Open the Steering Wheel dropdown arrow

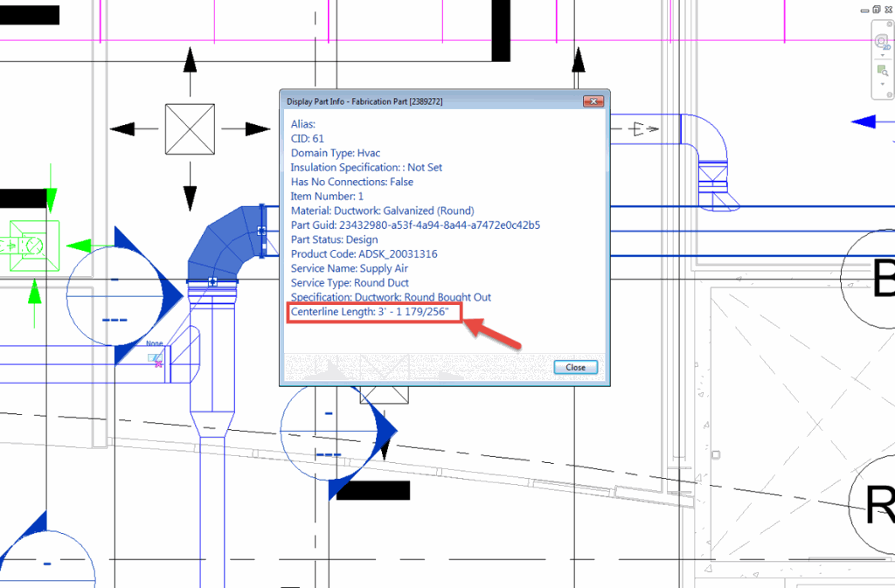tap(881, 54)
